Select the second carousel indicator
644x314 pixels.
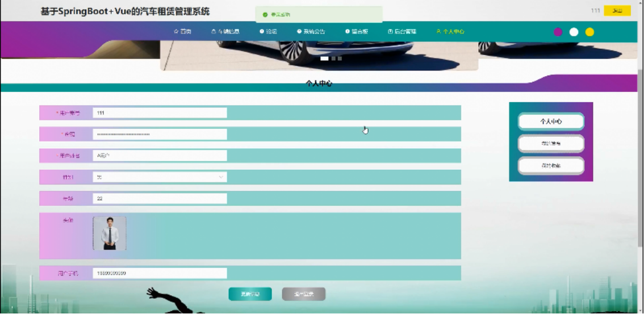(333, 58)
